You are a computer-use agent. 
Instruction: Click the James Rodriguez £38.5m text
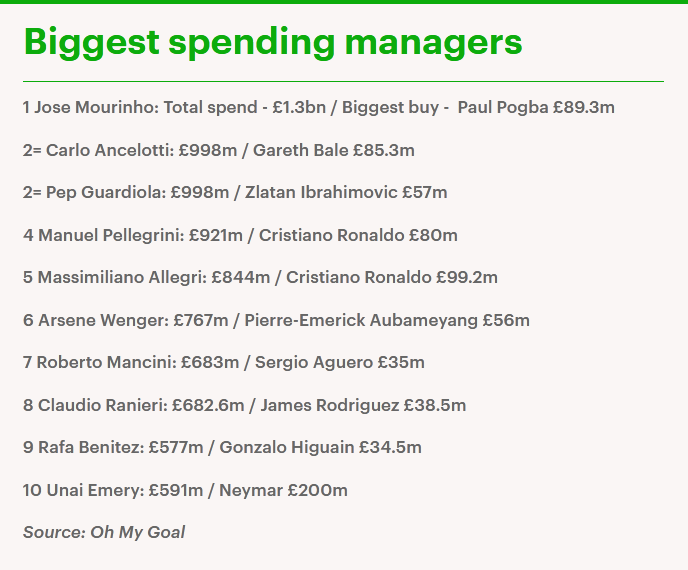(363, 405)
